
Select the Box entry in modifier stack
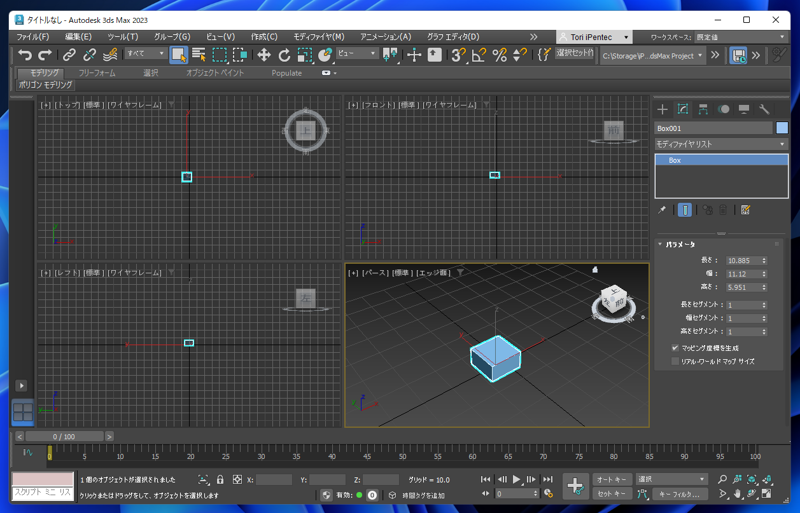(x=721, y=160)
